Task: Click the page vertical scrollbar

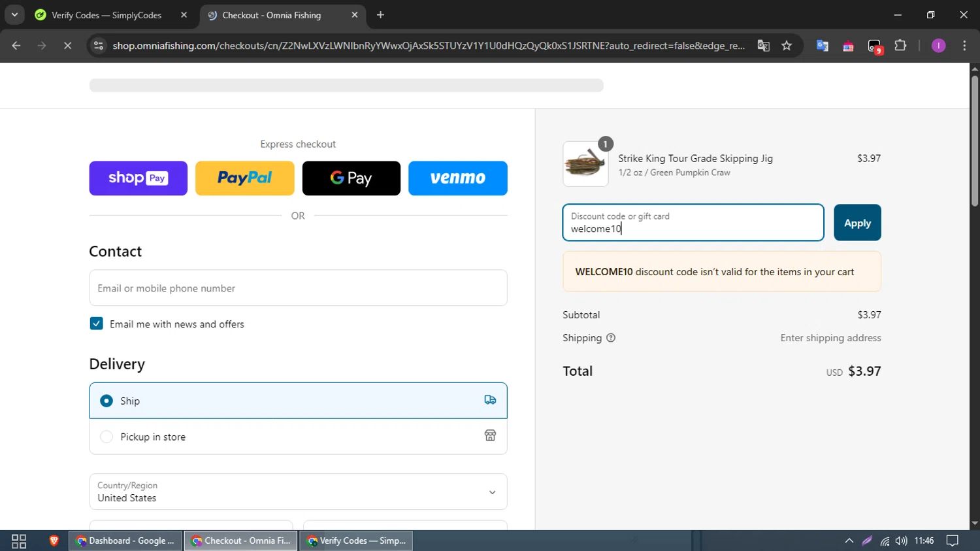Action: 975,141
